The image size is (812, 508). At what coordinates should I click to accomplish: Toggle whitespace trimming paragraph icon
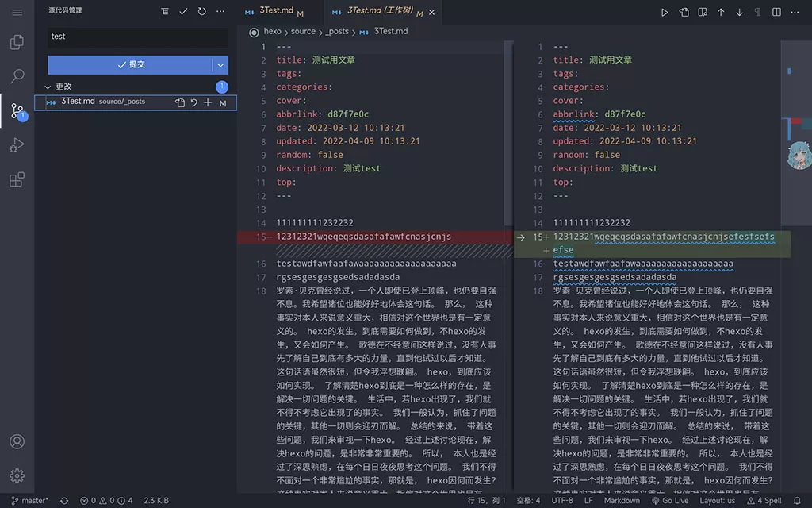pyautogui.click(x=757, y=12)
